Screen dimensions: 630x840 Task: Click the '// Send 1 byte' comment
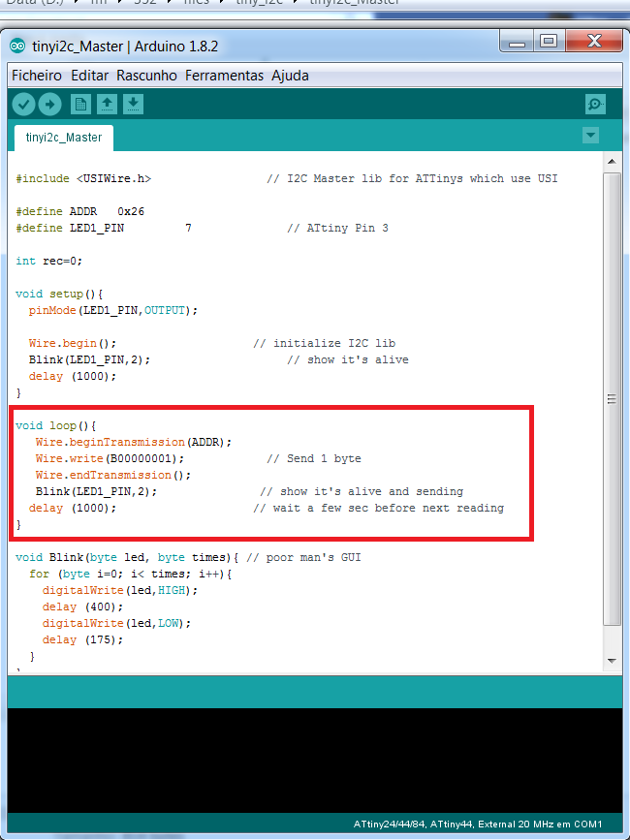(314, 459)
